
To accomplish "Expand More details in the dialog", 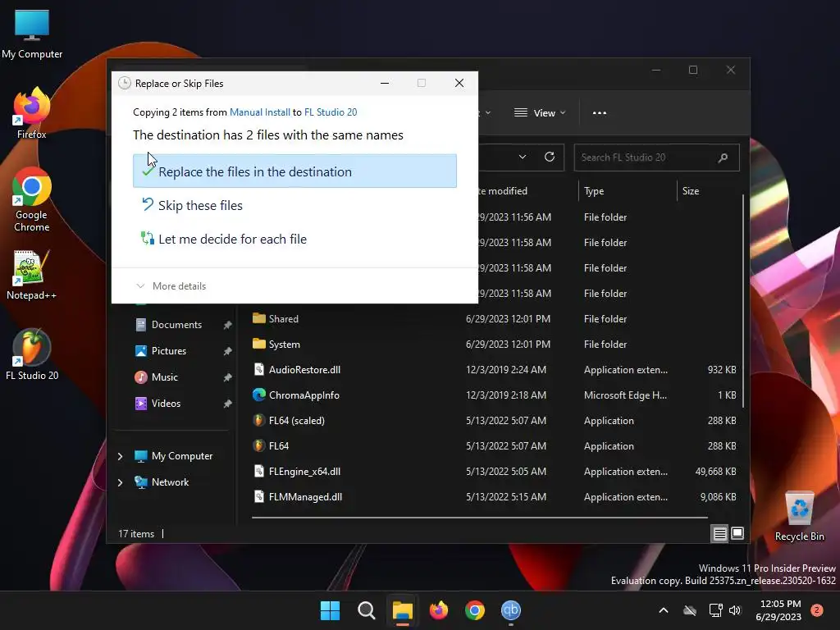I will click(x=171, y=286).
